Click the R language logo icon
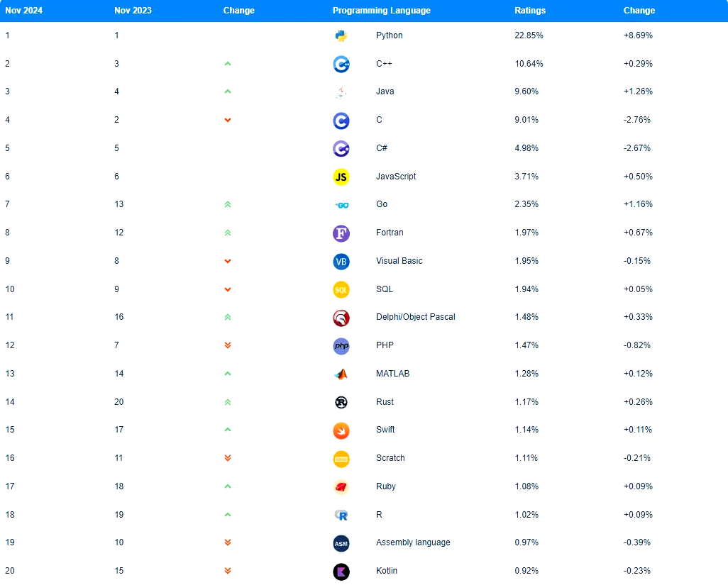 pyautogui.click(x=341, y=516)
